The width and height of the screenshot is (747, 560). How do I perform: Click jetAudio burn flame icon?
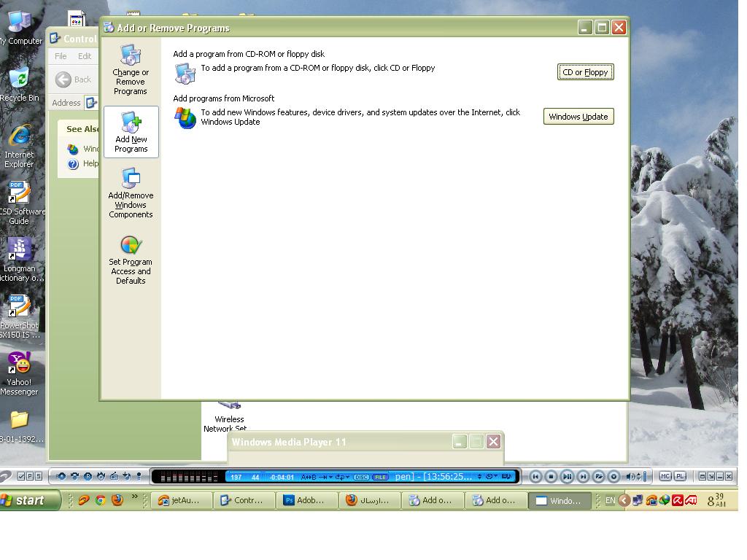(x=101, y=476)
